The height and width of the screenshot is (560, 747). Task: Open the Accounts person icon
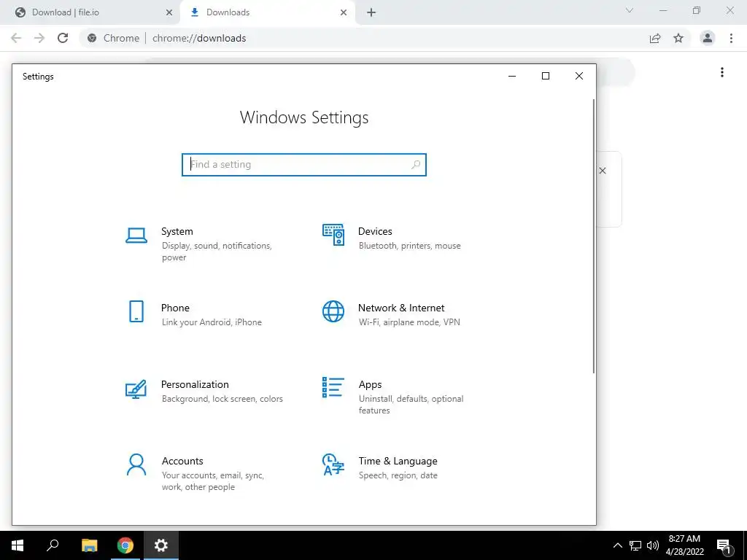coord(136,464)
